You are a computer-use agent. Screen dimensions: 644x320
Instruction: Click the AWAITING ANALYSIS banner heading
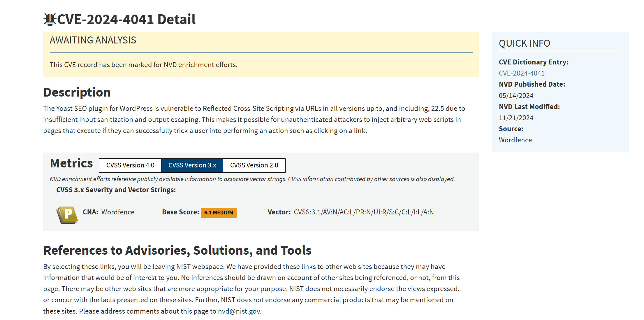click(93, 40)
